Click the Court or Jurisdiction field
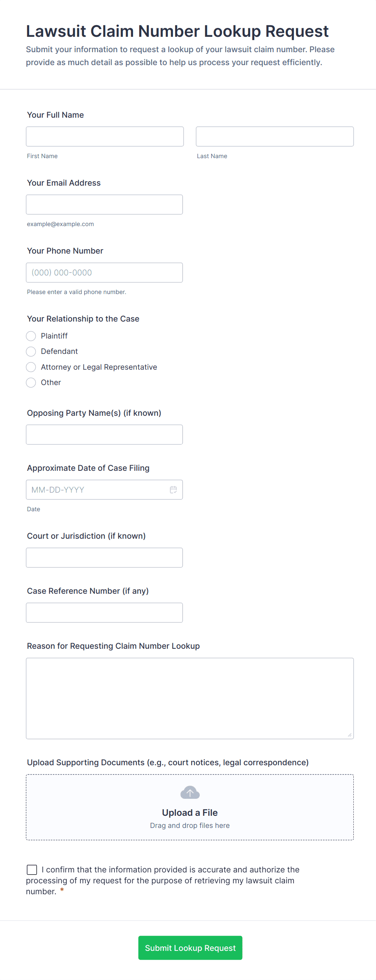Image resolution: width=376 pixels, height=980 pixels. click(104, 558)
